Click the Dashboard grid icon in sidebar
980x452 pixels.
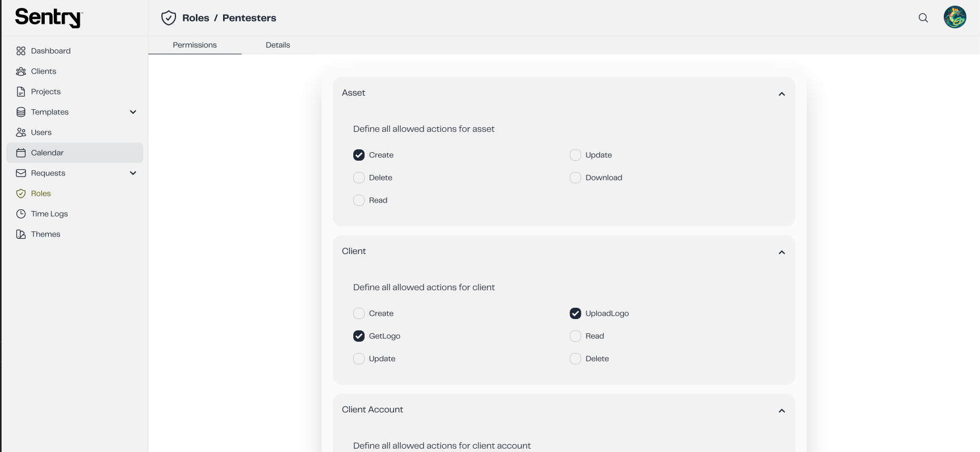pyautogui.click(x=21, y=51)
